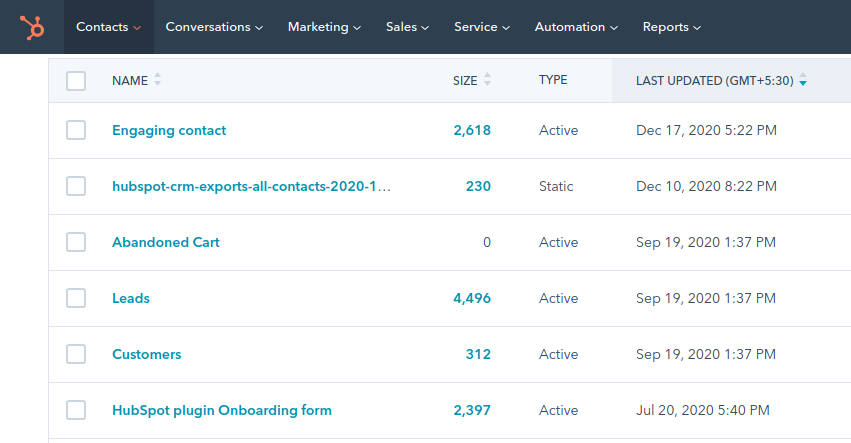Expand the Automation dropdown
851x443 pixels.
click(x=575, y=27)
